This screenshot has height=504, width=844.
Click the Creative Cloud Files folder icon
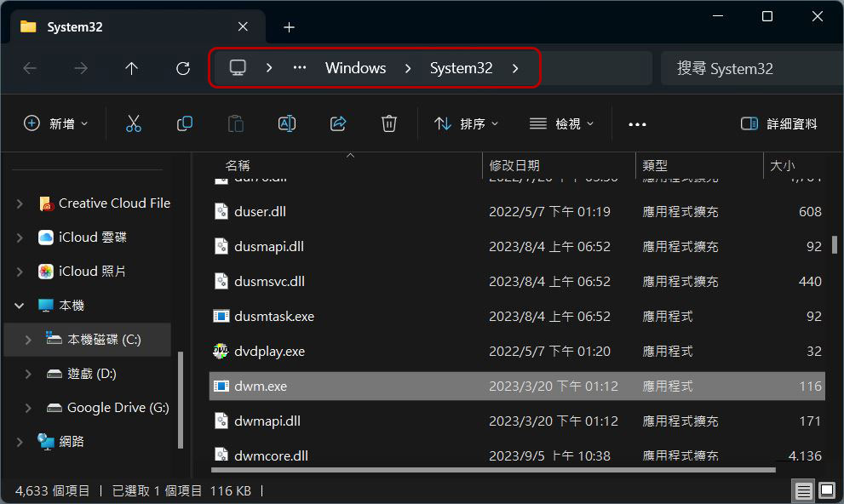(46, 203)
